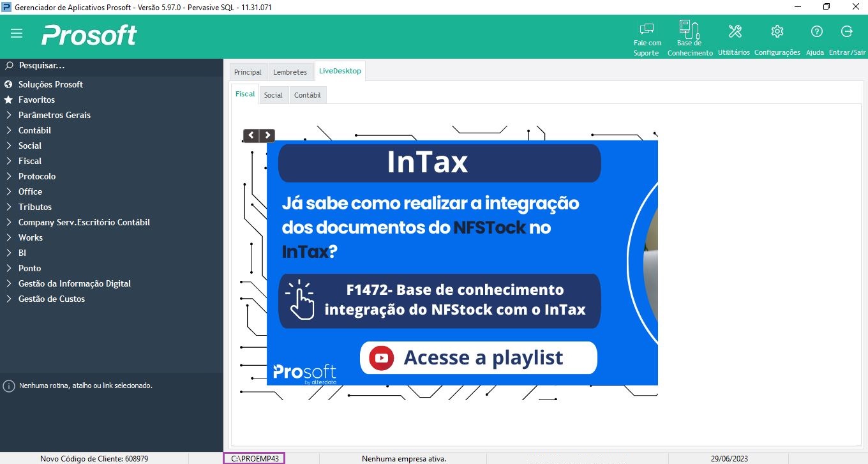Minimize the Prosoft window
This screenshot has width=868, height=464.
coord(797,6)
